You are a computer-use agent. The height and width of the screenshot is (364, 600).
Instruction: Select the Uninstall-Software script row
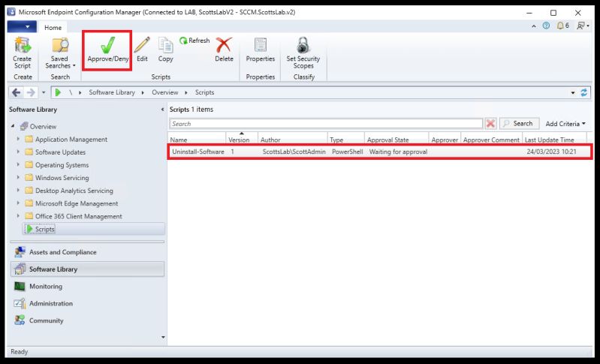click(x=380, y=152)
